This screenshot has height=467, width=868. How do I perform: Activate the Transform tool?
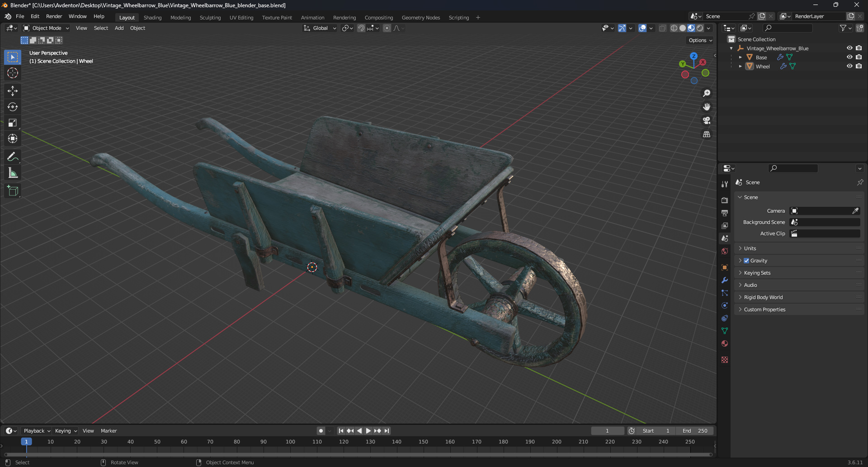point(13,138)
